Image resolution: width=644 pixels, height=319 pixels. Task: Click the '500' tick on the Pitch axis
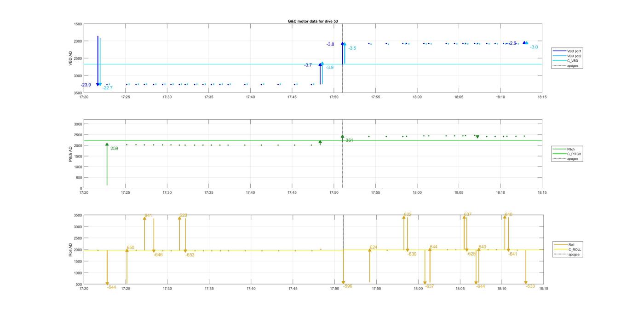coord(79,178)
